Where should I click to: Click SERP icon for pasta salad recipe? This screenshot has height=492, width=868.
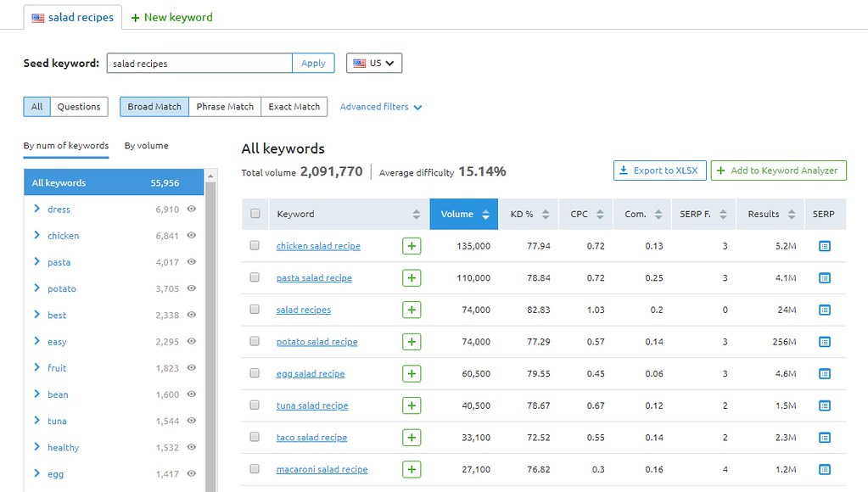pyautogui.click(x=824, y=278)
